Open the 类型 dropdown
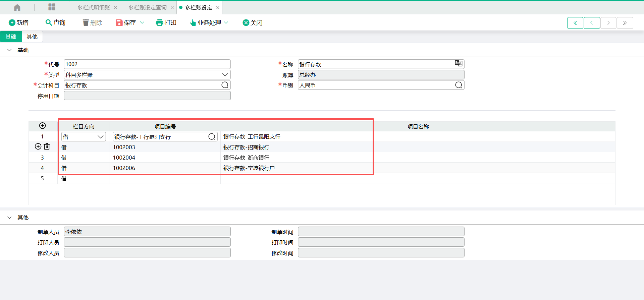The image size is (644, 300). 225,75
